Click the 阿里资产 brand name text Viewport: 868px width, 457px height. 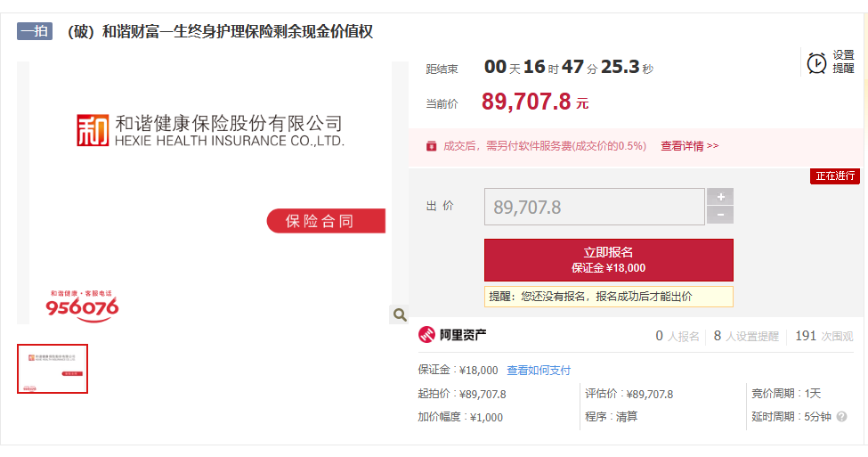click(x=463, y=335)
